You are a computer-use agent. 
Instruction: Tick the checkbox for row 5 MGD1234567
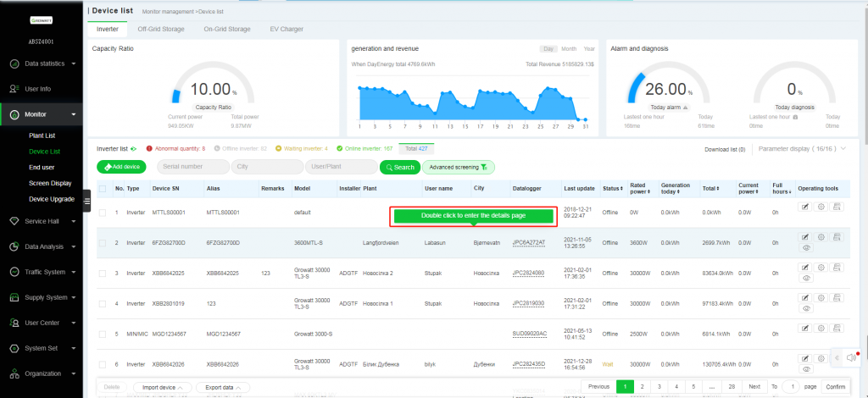(x=103, y=334)
